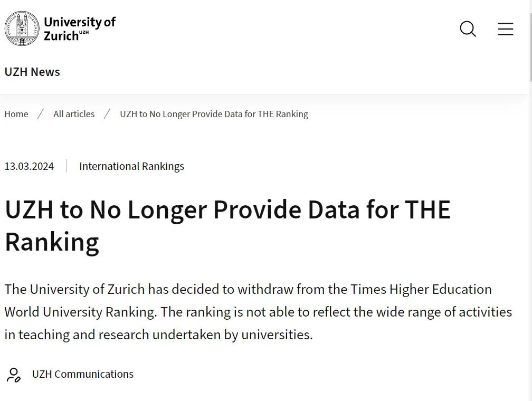
Task: Open the hamburger menu icon
Action: [506, 29]
